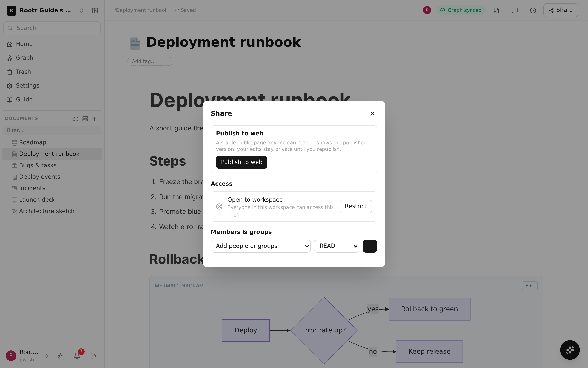
Task: Click the Rootr workspace logo
Action: 11,10
